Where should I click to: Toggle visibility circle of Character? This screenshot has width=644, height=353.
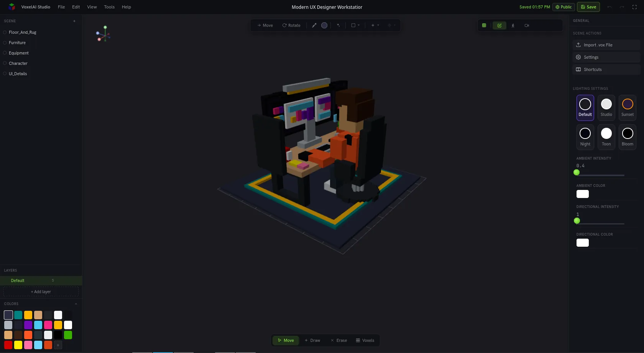[x=5, y=63]
